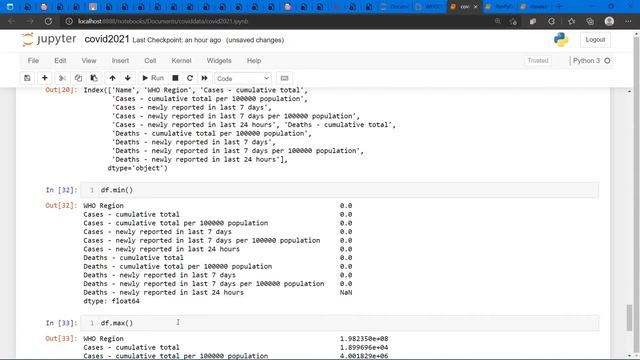Open the File menu

click(33, 60)
